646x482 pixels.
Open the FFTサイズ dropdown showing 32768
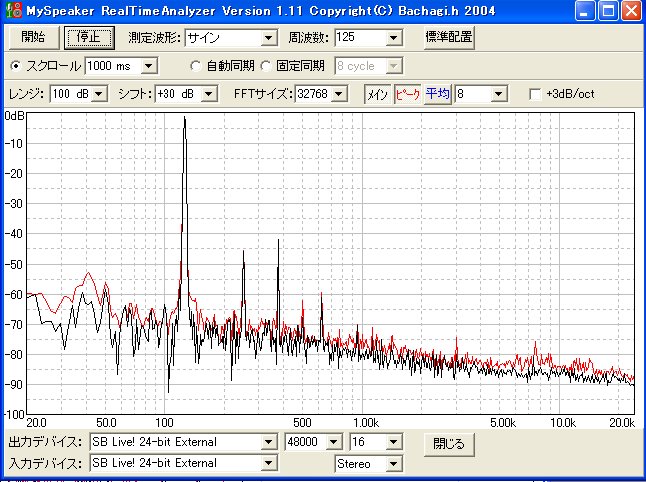coord(339,94)
